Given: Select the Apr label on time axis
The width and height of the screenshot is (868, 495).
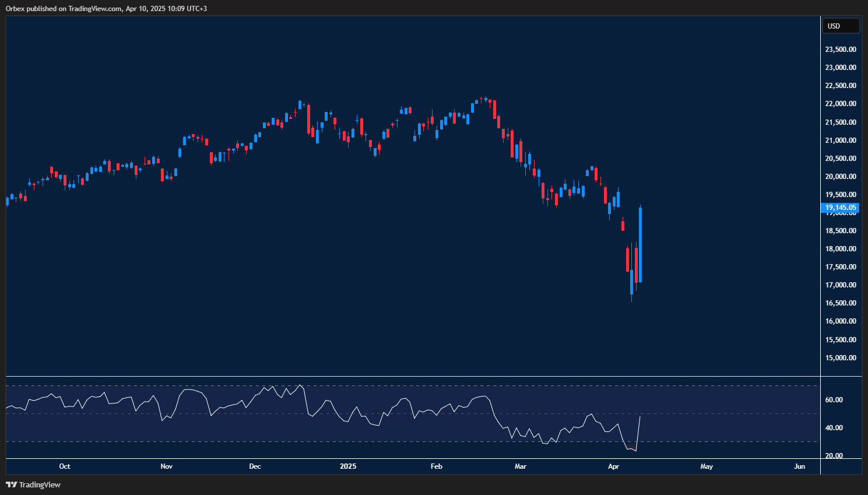Looking at the screenshot, I should [613, 466].
